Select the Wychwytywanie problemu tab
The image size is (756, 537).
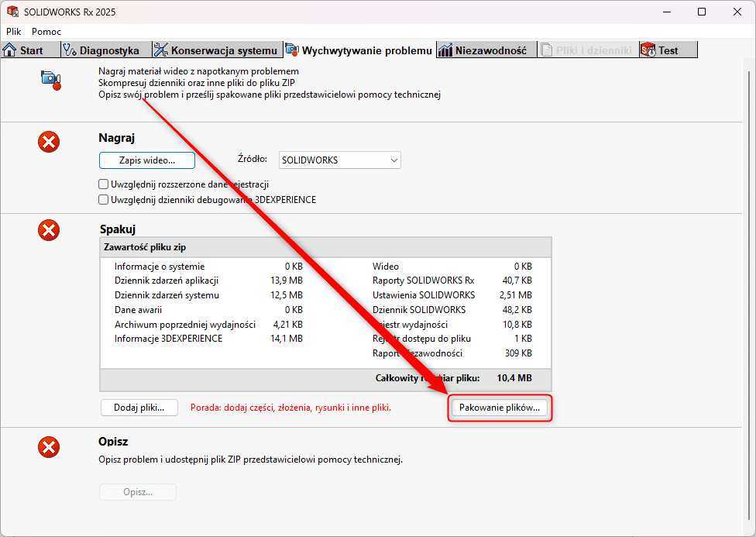pos(366,50)
